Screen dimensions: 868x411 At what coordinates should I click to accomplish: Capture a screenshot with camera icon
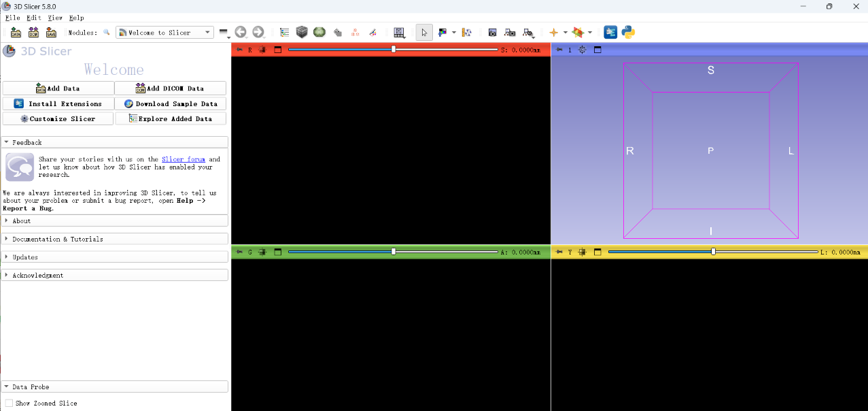click(x=492, y=32)
